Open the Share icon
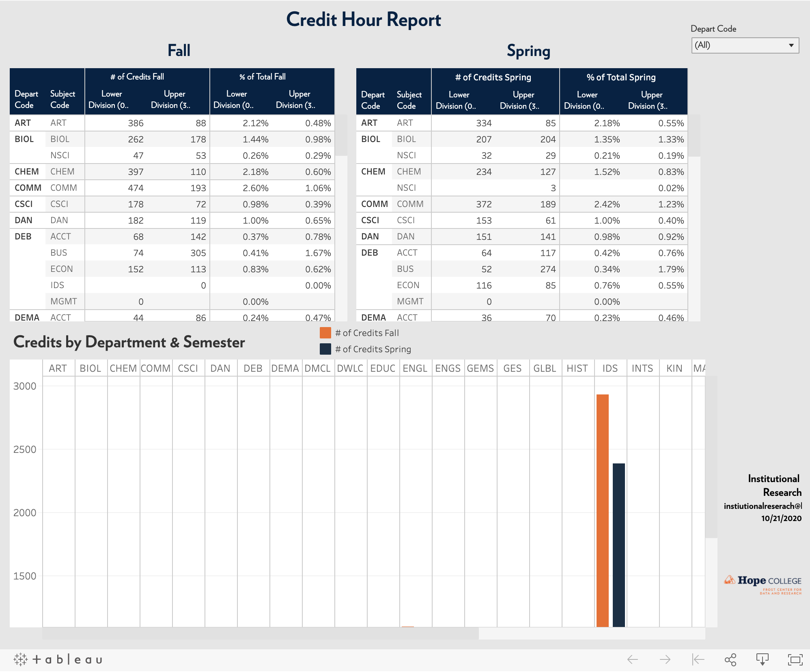Viewport: 810px width, 672px height. [x=730, y=660]
